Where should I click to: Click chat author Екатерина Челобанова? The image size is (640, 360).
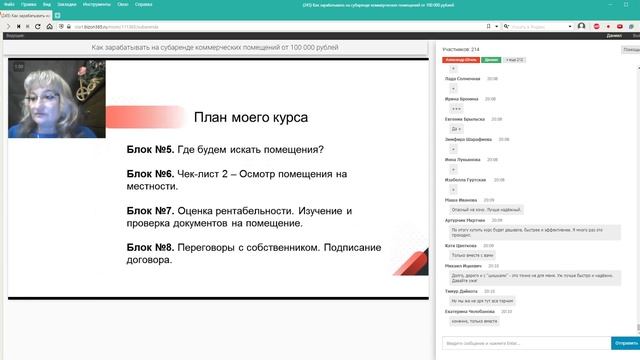pyautogui.click(x=470, y=312)
